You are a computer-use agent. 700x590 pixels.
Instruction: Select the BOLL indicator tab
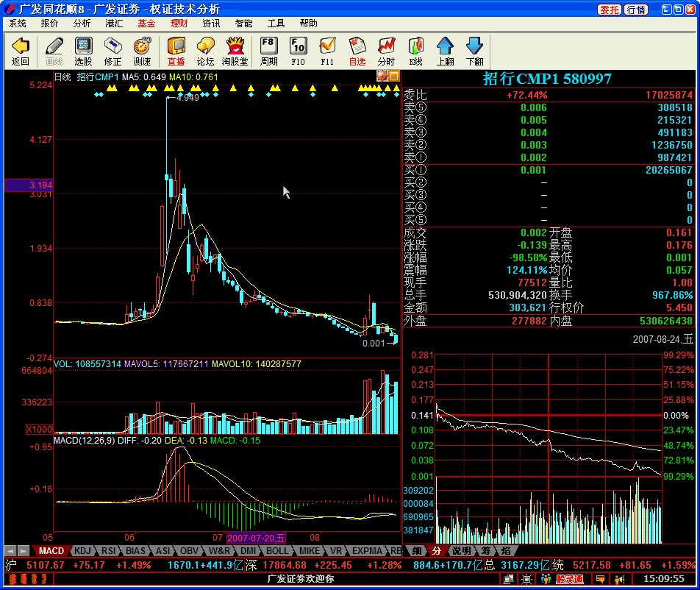coord(277,550)
